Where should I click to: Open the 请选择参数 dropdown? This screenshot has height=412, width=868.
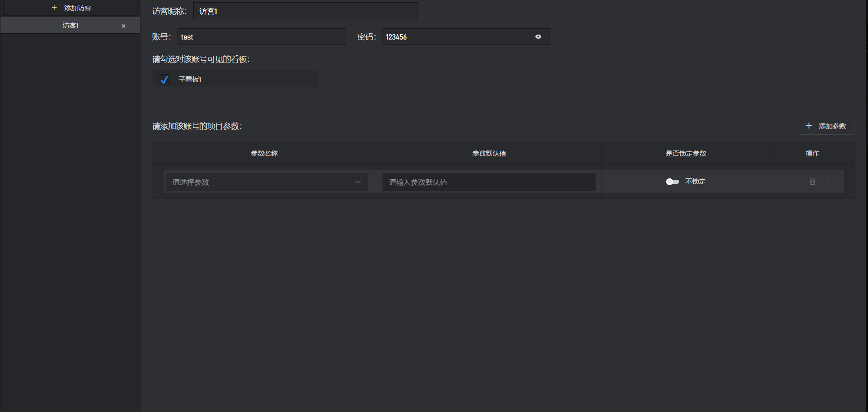pyautogui.click(x=267, y=182)
